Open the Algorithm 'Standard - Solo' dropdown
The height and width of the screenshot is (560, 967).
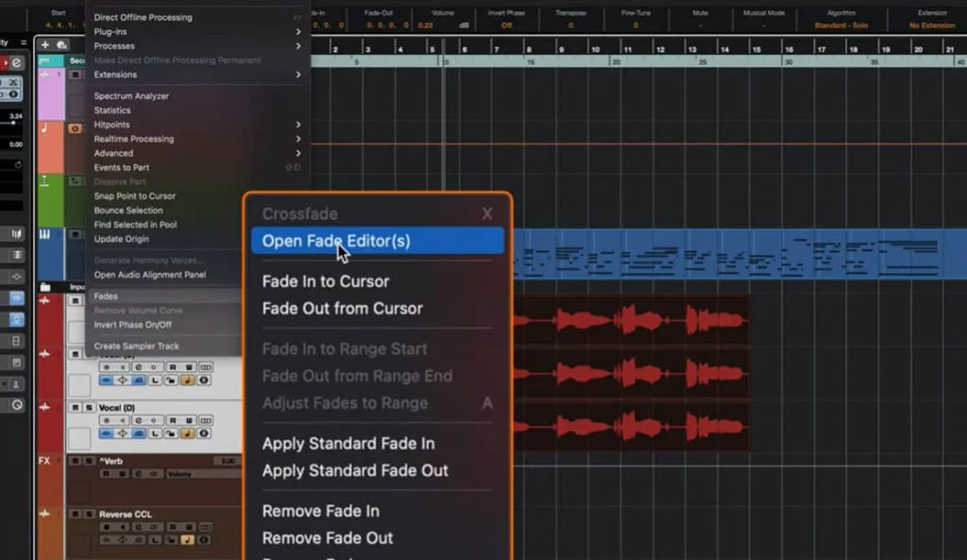pyautogui.click(x=840, y=25)
